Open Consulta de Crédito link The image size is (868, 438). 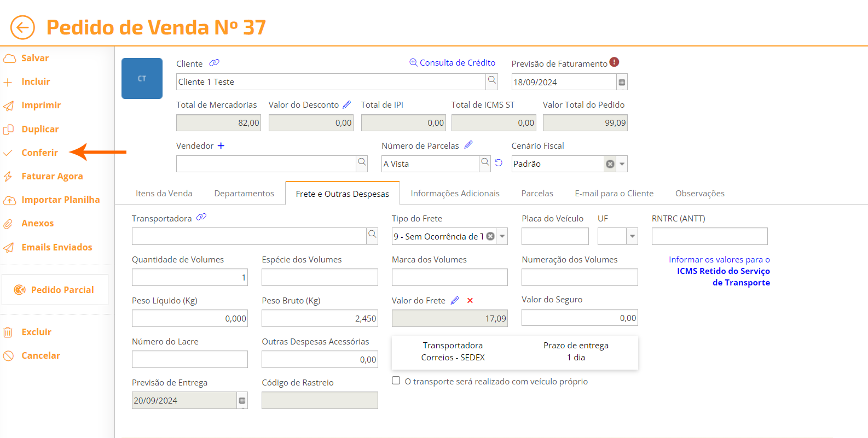453,63
